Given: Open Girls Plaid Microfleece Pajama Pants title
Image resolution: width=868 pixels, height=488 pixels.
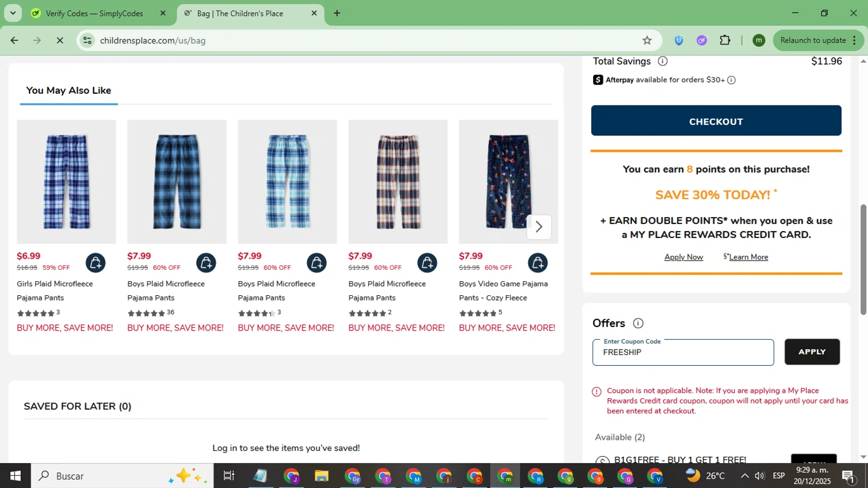Looking at the screenshot, I should pos(55,291).
